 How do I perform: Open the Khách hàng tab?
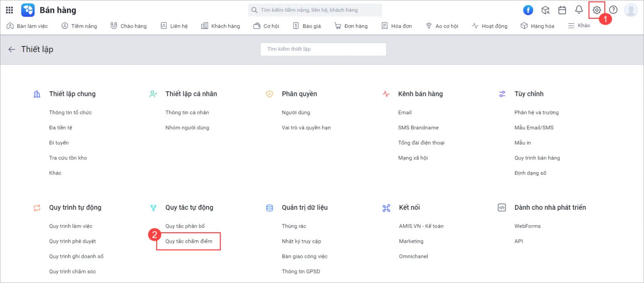[x=221, y=26]
